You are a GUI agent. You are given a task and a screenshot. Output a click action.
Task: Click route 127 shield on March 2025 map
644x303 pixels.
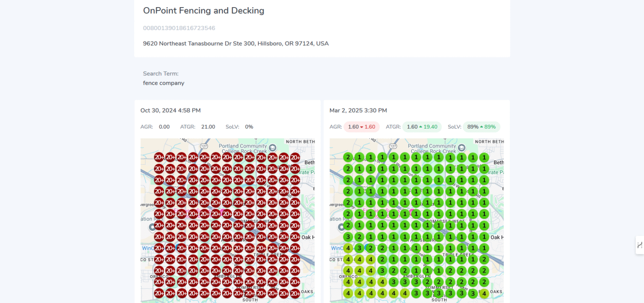pyautogui.click(x=393, y=146)
